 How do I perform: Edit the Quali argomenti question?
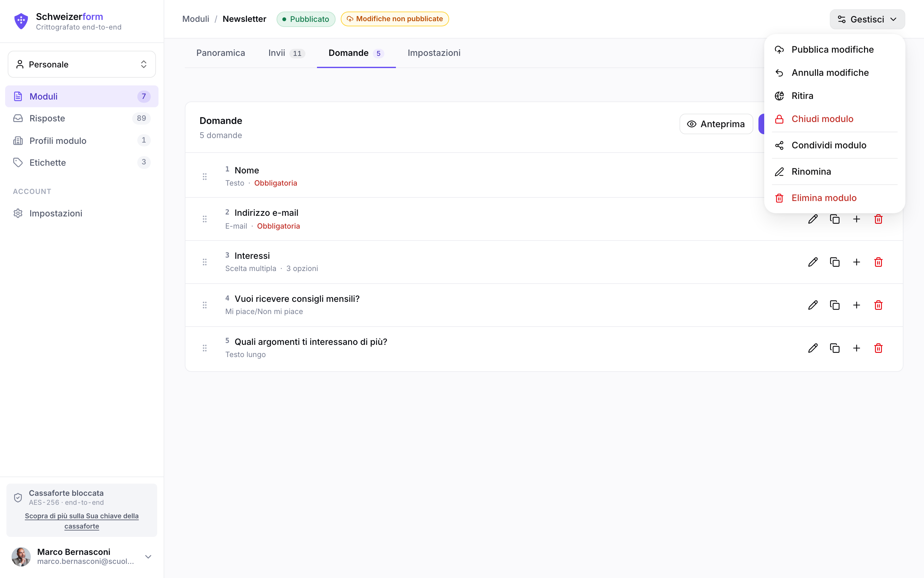click(x=813, y=348)
